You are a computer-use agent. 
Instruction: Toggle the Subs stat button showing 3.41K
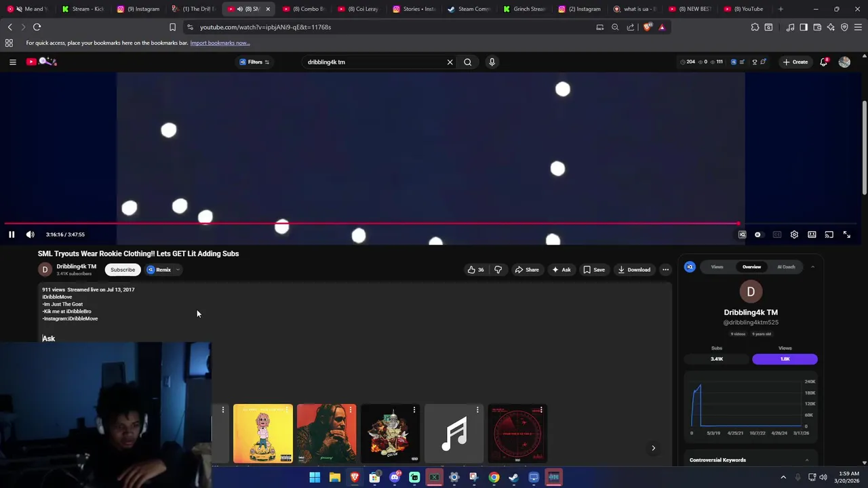click(717, 359)
